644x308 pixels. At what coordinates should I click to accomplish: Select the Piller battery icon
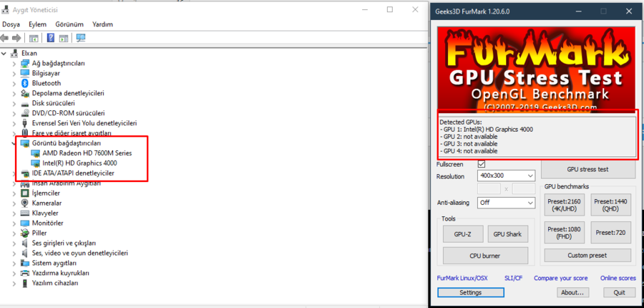[26, 233]
